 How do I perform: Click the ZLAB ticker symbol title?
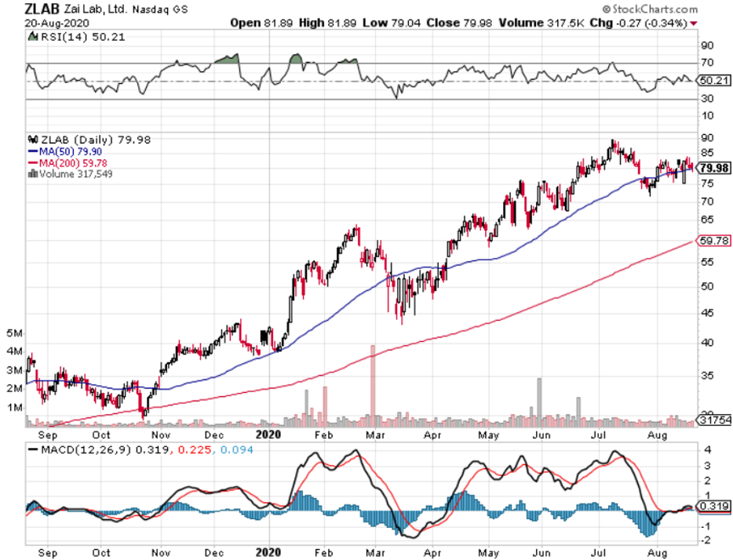pyautogui.click(x=42, y=11)
